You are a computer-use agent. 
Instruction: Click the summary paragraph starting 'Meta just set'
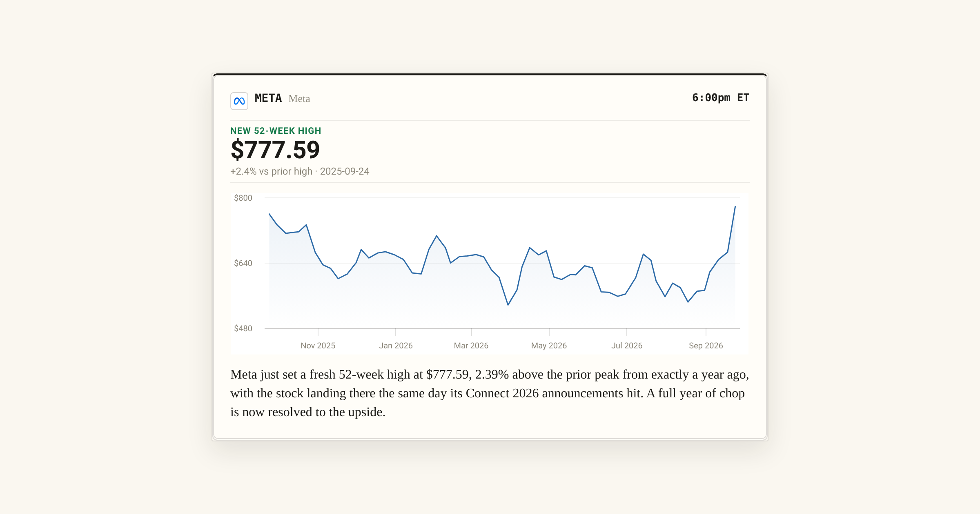pos(490,393)
